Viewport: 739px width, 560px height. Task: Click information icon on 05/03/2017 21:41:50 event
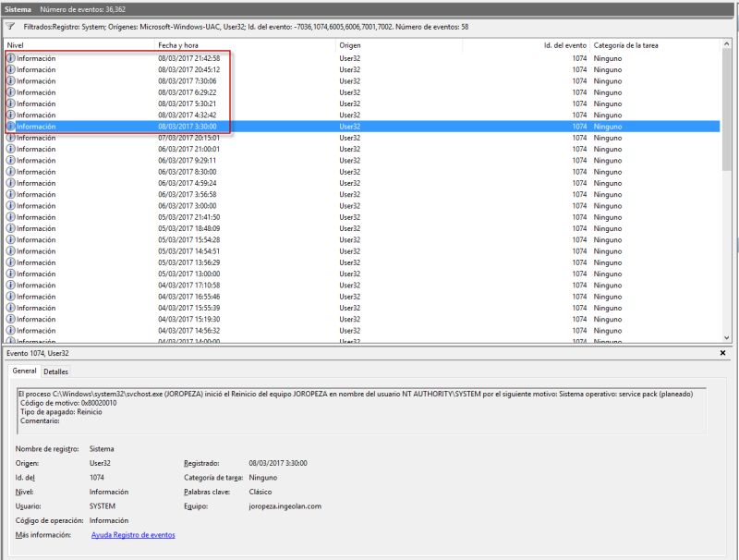tap(11, 216)
